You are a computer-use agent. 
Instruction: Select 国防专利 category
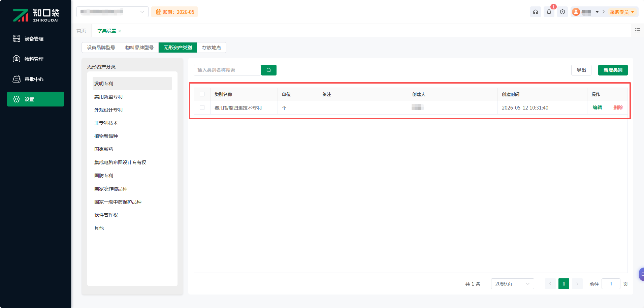click(x=132, y=176)
